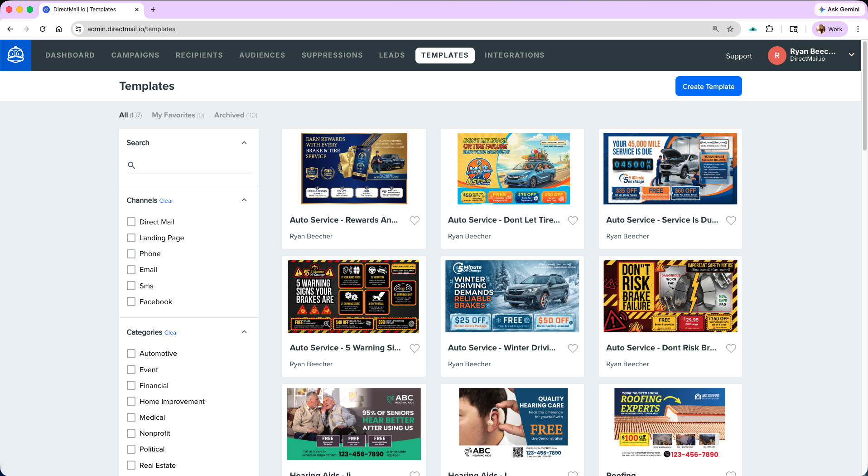Clear the Channels filter selection
Image resolution: width=868 pixels, height=476 pixels.
coord(166,201)
